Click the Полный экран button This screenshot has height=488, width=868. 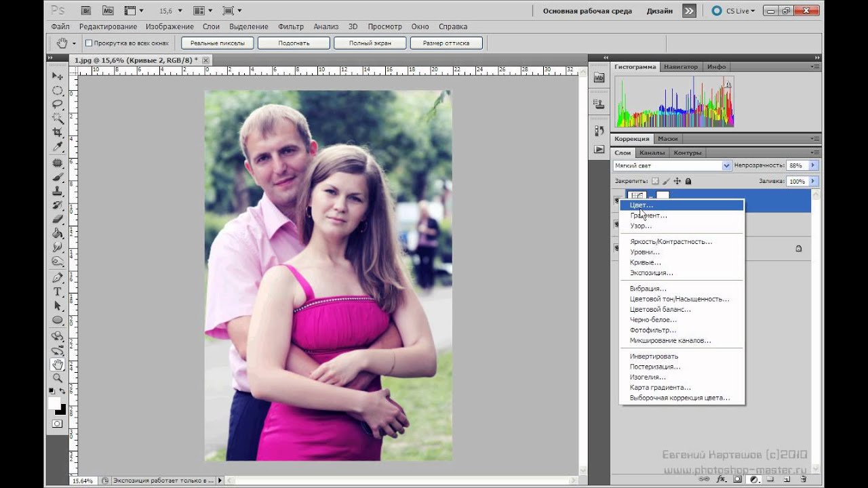tap(370, 43)
